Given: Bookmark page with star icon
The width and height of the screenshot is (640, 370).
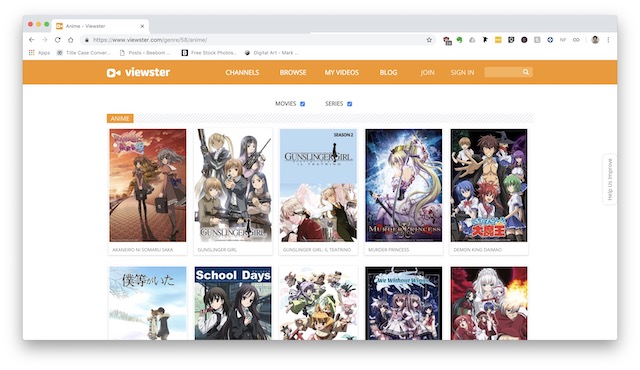Looking at the screenshot, I should 429,40.
